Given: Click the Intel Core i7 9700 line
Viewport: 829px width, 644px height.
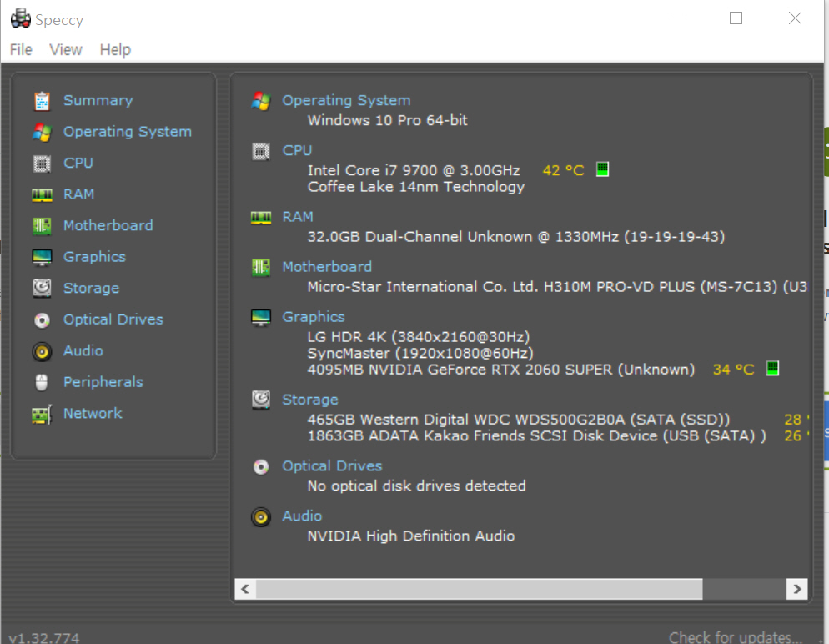Looking at the screenshot, I should point(414,170).
